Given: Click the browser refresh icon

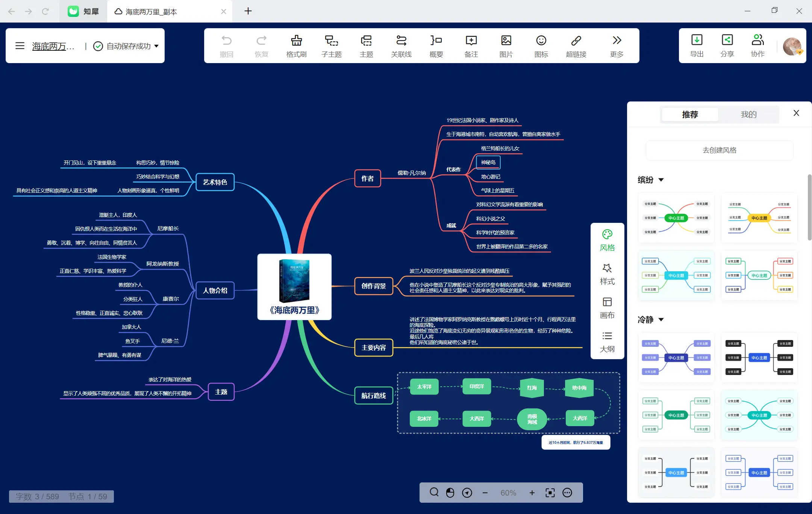Looking at the screenshot, I should click(x=45, y=11).
